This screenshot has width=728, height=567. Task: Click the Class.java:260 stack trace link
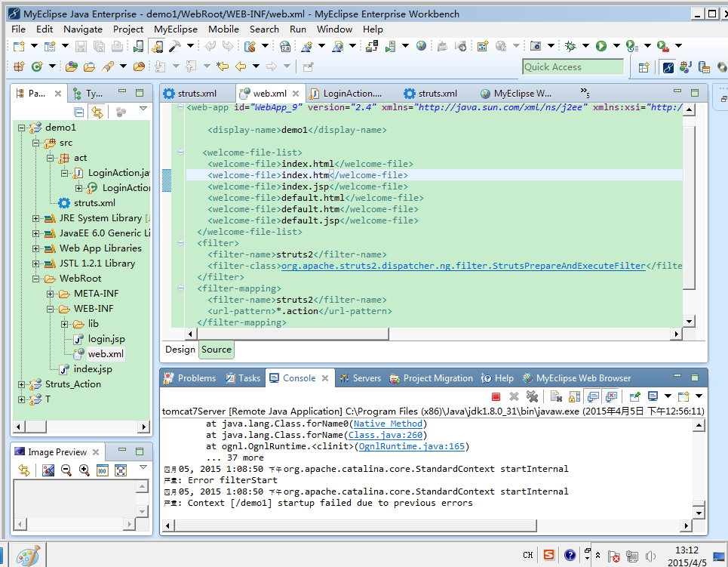[386, 436]
